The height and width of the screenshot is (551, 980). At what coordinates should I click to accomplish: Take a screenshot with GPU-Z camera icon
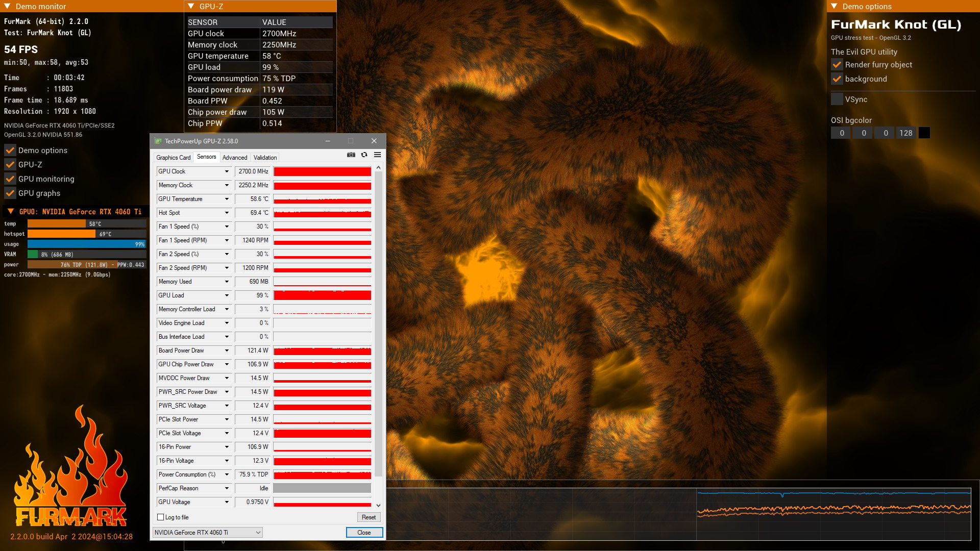coord(351,155)
